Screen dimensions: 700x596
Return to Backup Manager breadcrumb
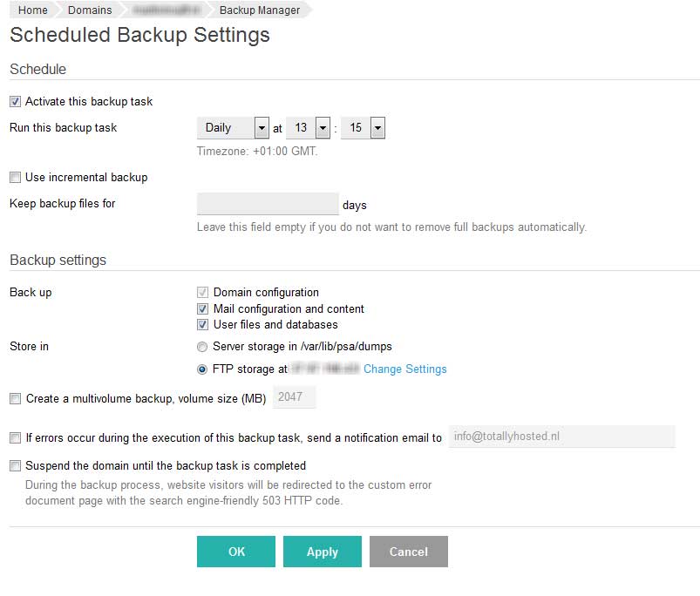259,10
